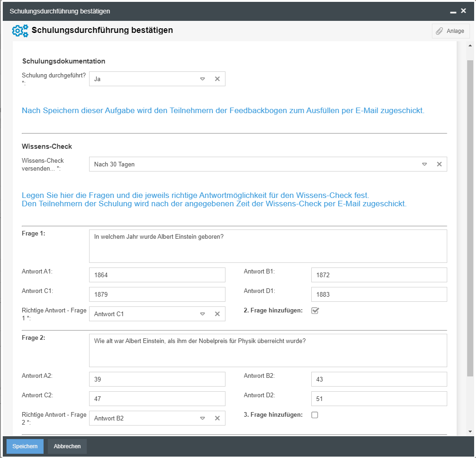Click the Frage 1 question text area
The image size is (476, 458).
click(x=268, y=246)
